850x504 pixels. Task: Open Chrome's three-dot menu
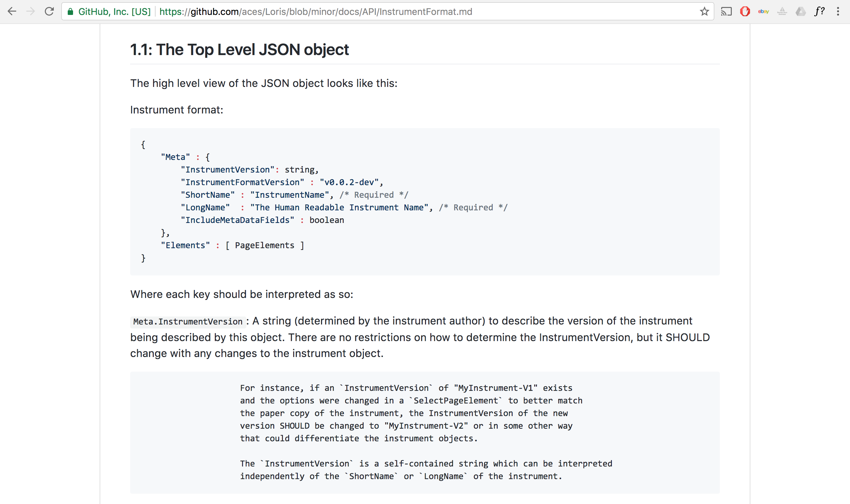(838, 12)
